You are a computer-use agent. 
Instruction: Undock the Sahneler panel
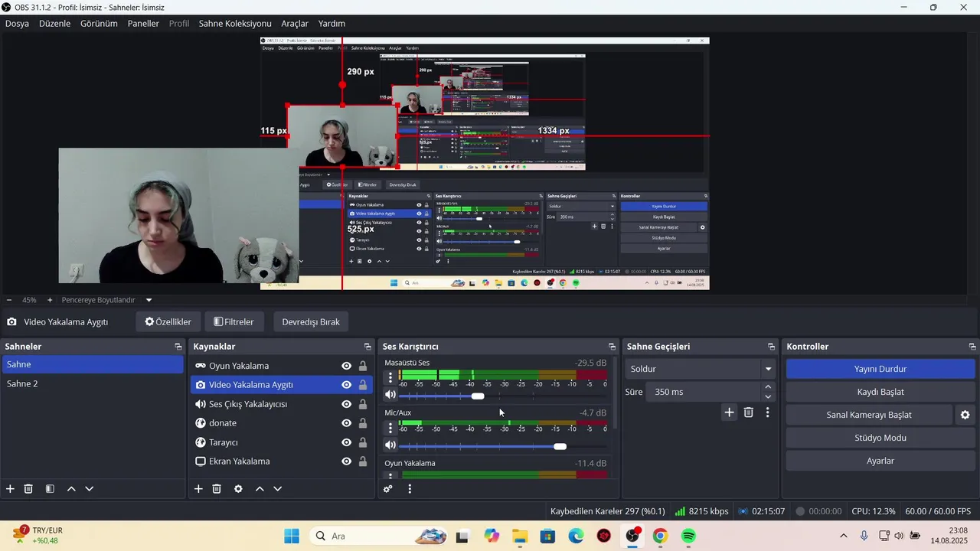pyautogui.click(x=178, y=347)
